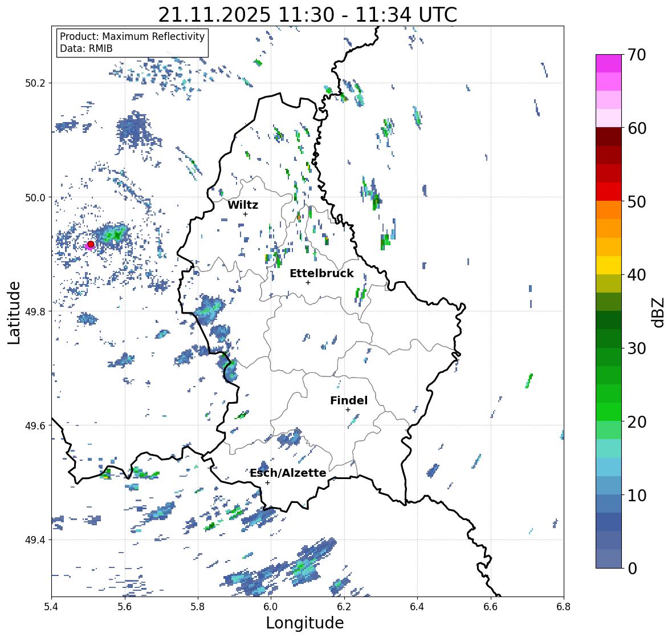Click the dBZ colorbar label
Image resolution: width=672 pixels, height=637 pixels.
[659, 312]
